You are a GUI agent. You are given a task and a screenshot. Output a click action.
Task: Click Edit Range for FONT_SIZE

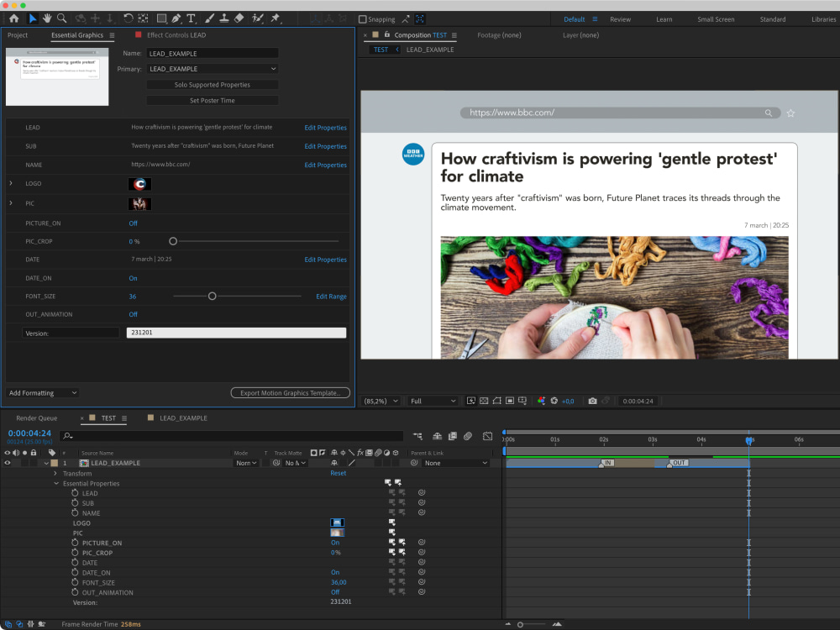(x=331, y=297)
